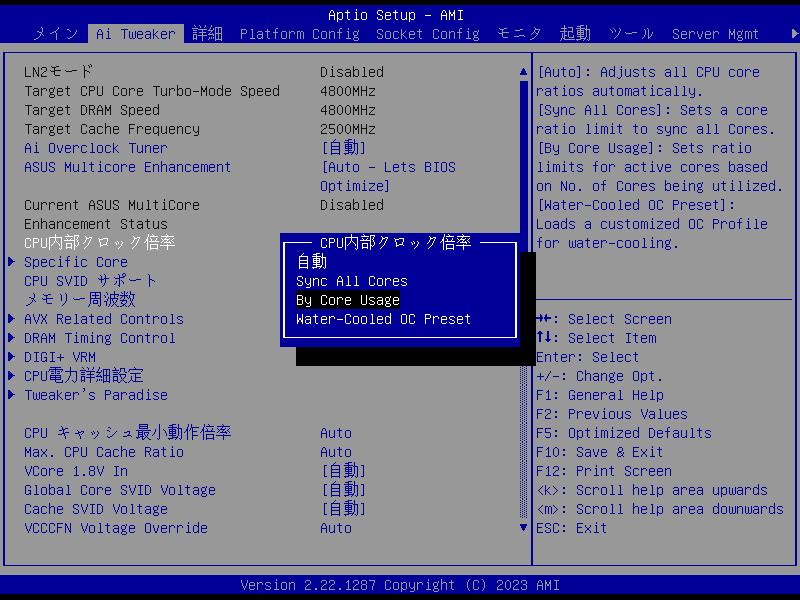
Task: Switch to the 詳細 tab
Action: pyautogui.click(x=207, y=34)
